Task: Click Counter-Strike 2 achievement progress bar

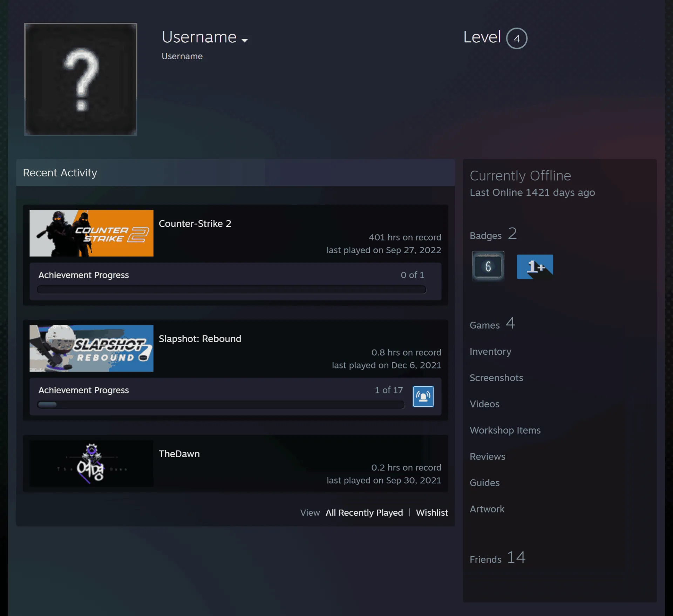Action: [x=231, y=289]
